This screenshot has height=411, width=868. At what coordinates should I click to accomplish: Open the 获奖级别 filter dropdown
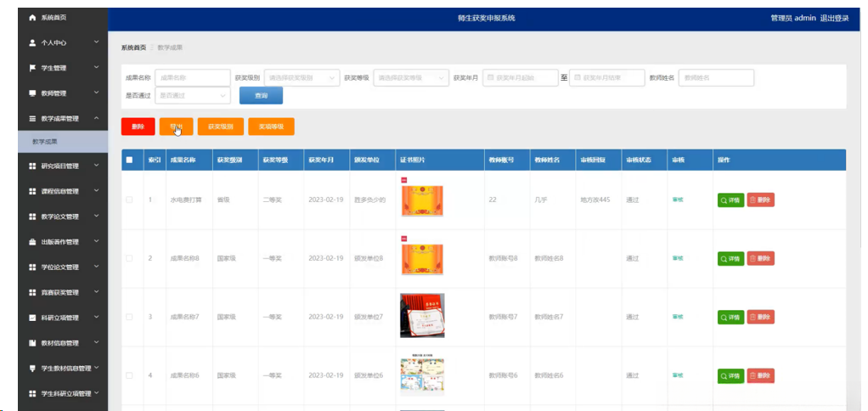click(302, 78)
